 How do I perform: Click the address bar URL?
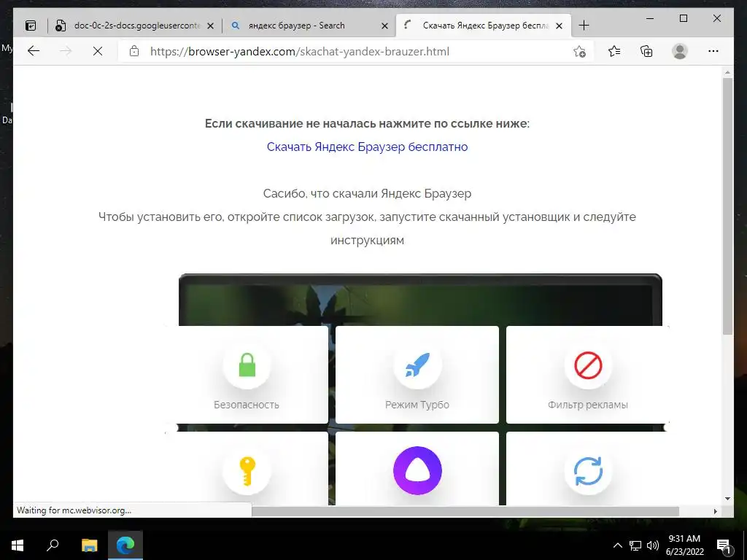(x=300, y=52)
